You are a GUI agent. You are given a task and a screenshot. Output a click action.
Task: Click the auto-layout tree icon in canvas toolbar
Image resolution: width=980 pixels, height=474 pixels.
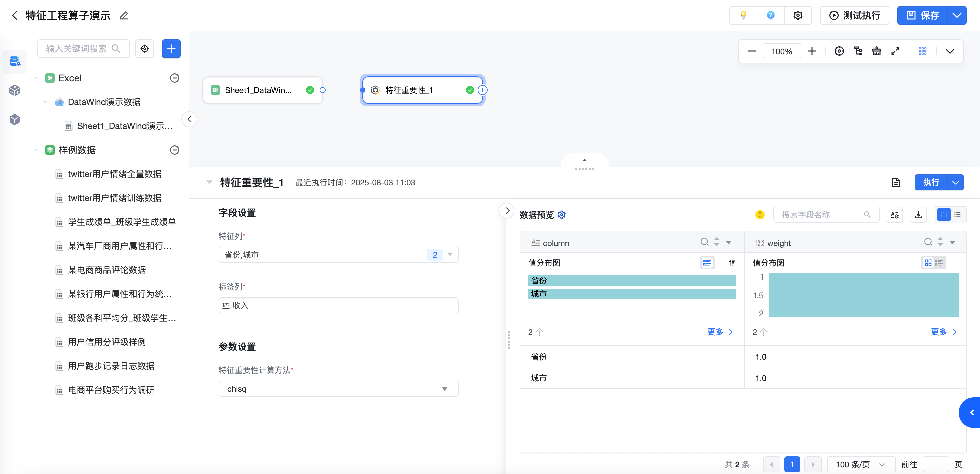coord(858,51)
